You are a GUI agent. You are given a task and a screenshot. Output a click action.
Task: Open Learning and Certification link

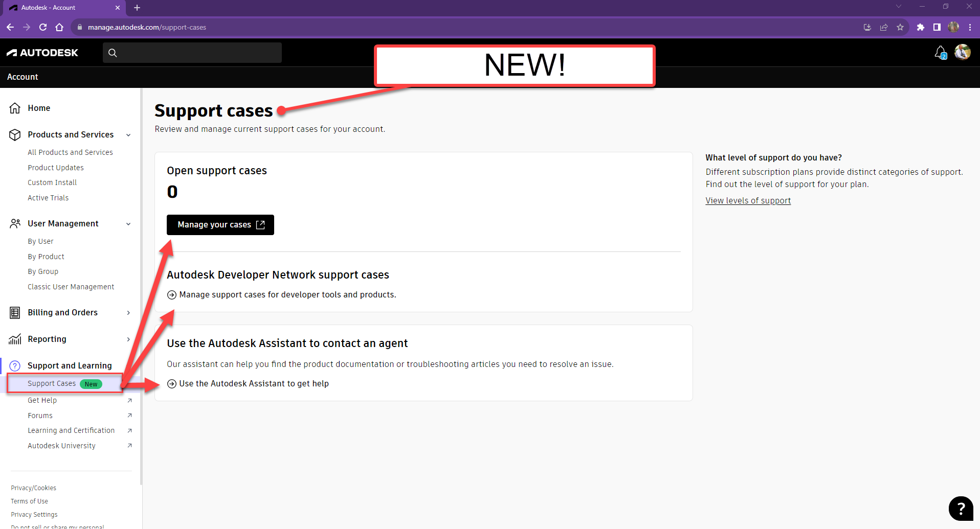[x=71, y=430]
